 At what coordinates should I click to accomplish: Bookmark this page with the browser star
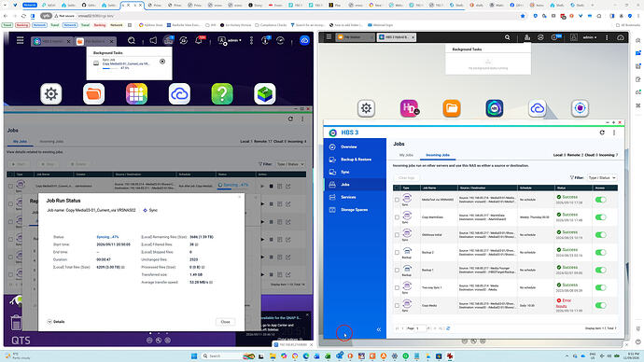pos(523,16)
